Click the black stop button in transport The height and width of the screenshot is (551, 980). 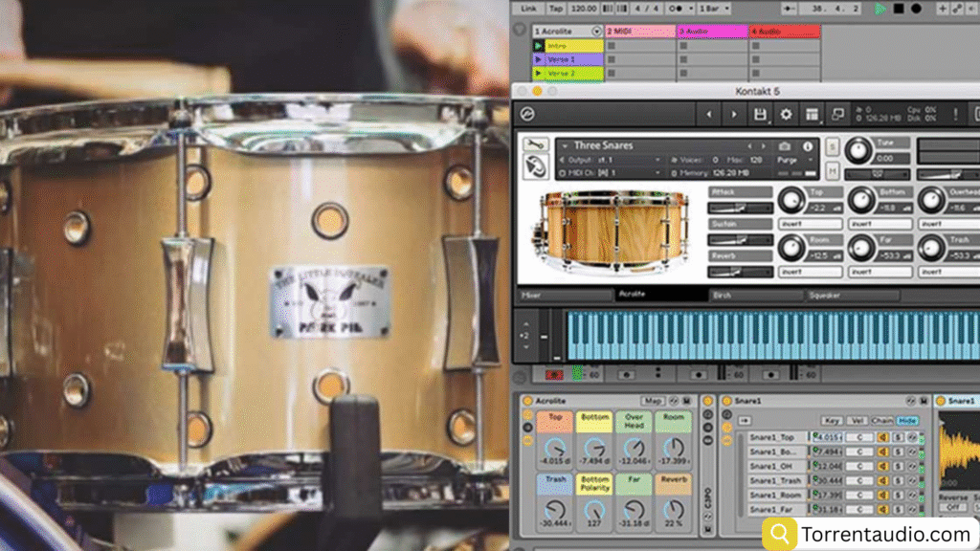(898, 9)
